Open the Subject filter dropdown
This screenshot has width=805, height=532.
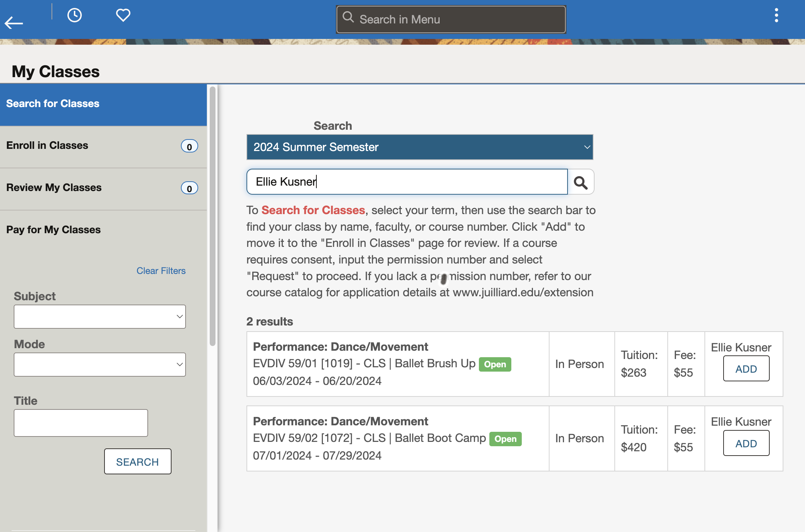[100, 316]
